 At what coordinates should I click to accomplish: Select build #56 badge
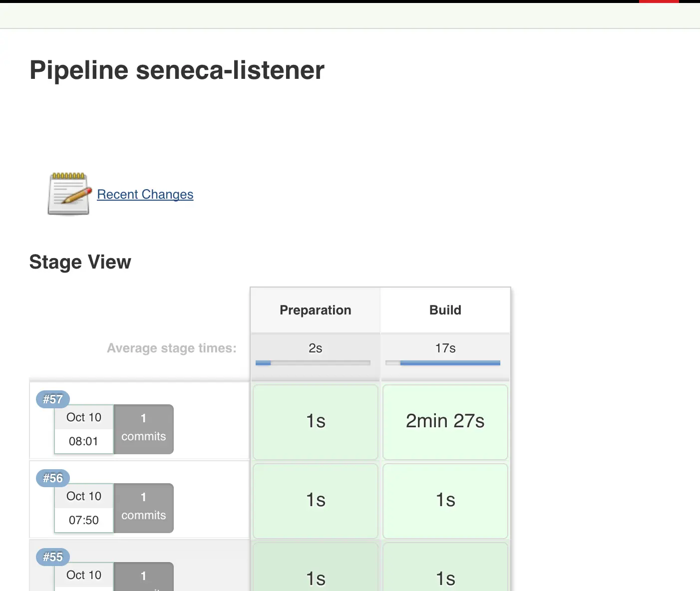(x=52, y=478)
